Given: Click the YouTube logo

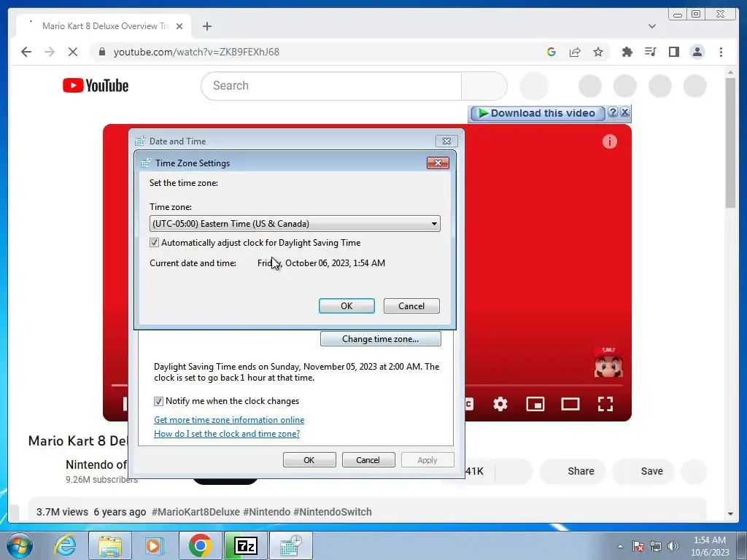Looking at the screenshot, I should (x=96, y=86).
